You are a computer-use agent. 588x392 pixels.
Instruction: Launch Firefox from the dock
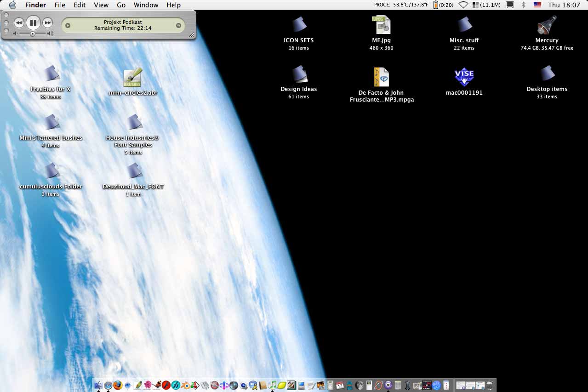click(118, 385)
